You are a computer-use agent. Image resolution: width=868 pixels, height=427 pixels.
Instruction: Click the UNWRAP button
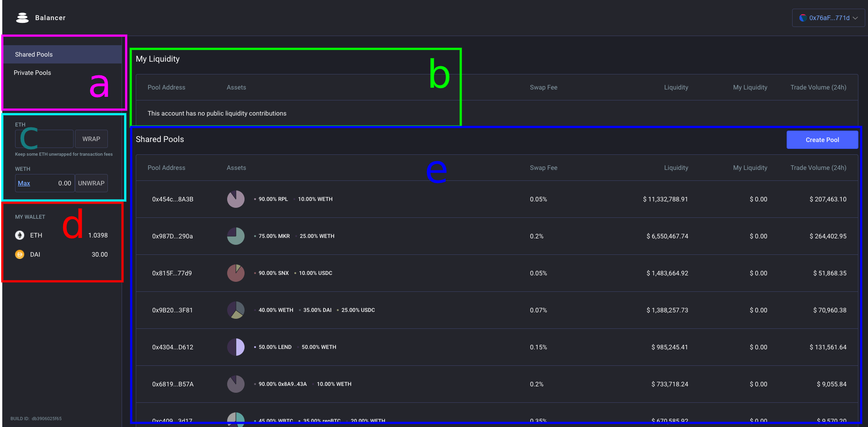point(91,183)
